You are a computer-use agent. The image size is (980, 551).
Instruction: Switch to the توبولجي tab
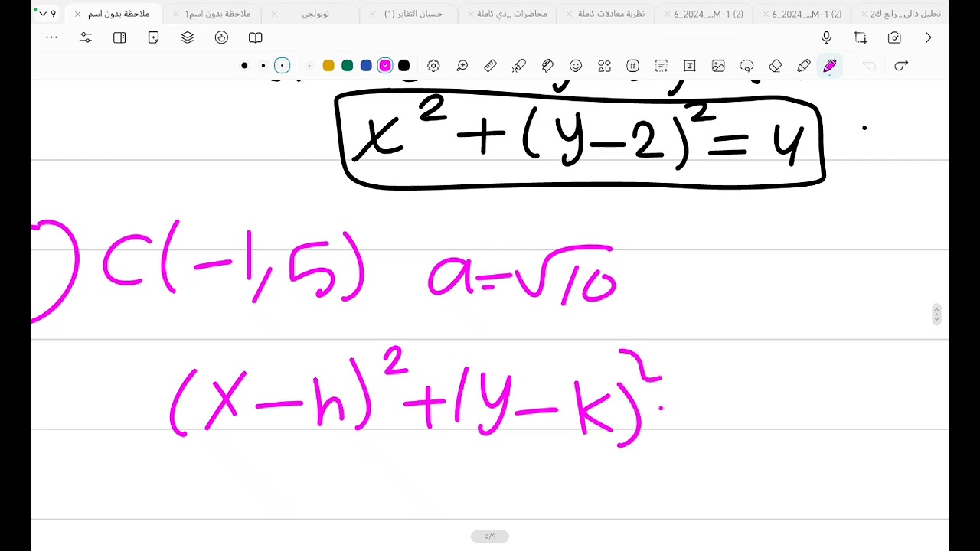[315, 14]
